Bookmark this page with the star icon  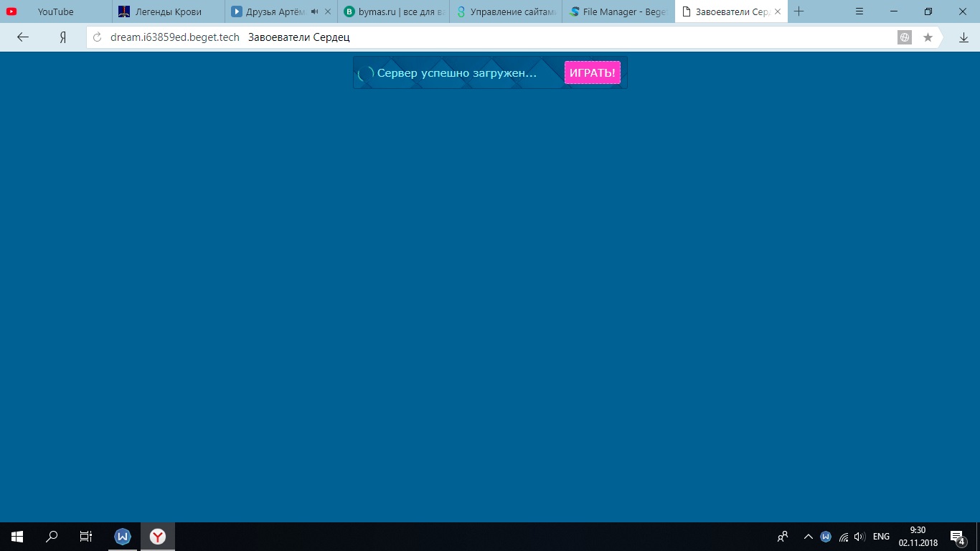click(928, 37)
